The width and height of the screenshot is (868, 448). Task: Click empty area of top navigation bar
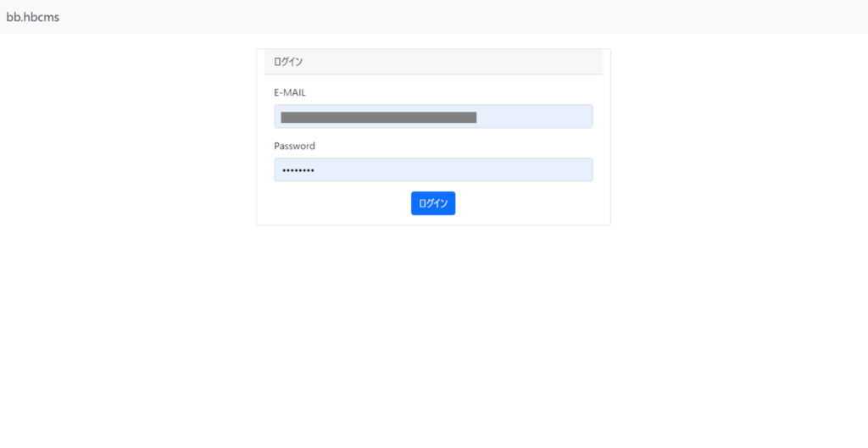tap(424, 17)
